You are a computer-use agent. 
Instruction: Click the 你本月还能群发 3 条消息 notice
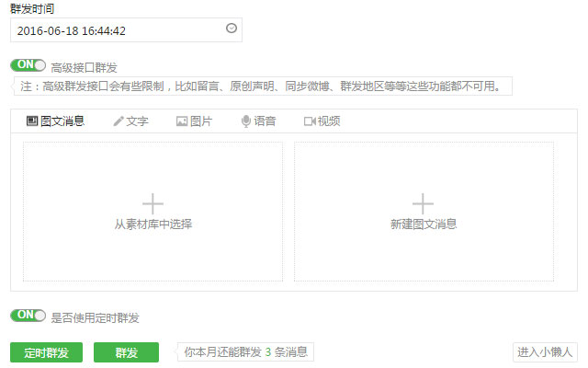245,352
